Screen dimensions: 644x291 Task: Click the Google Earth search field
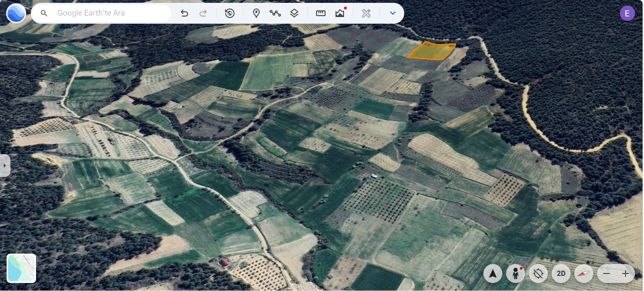[111, 13]
